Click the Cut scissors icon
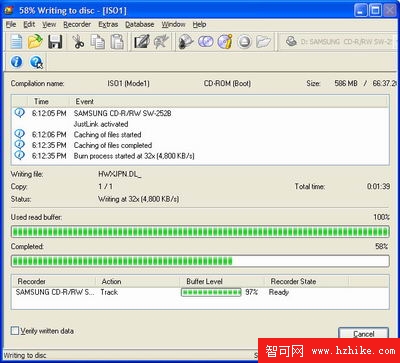The width and height of the screenshot is (400, 363). coord(78,42)
